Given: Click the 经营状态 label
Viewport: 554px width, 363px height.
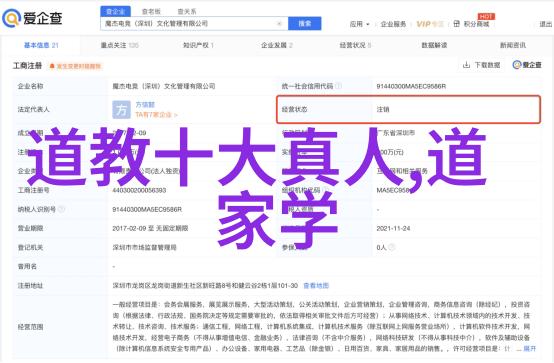Looking at the screenshot, I should [294, 110].
